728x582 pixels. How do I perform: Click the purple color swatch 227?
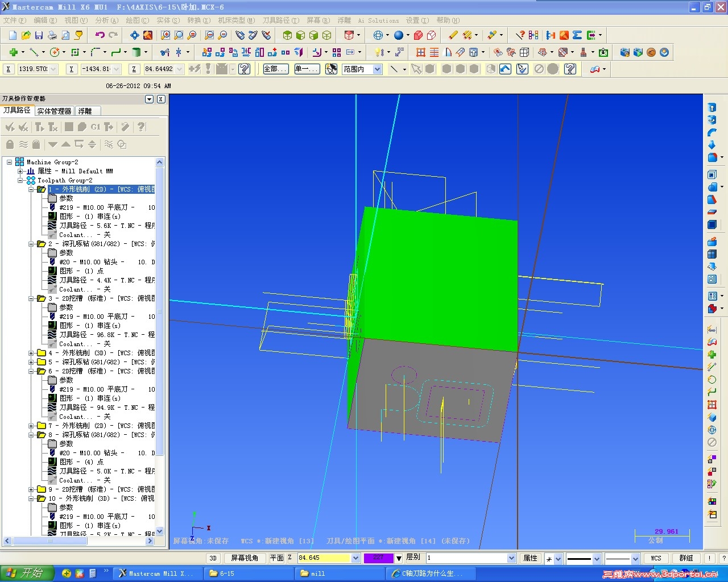click(378, 558)
